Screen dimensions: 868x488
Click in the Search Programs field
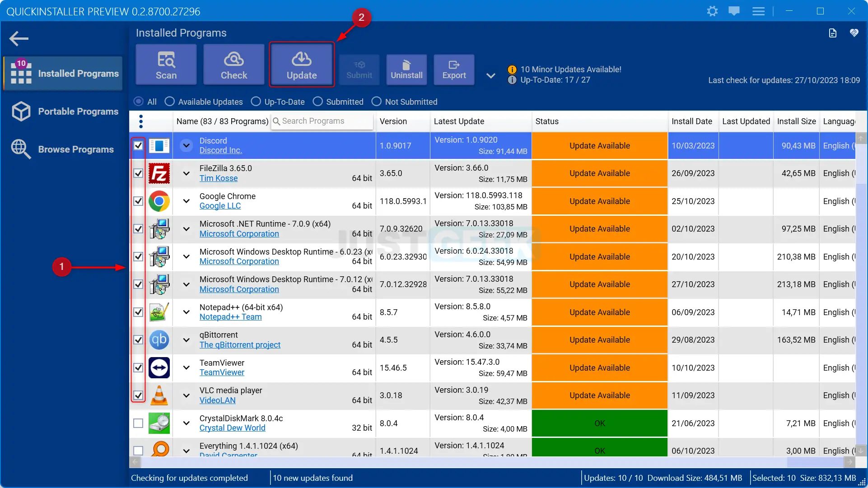(322, 121)
